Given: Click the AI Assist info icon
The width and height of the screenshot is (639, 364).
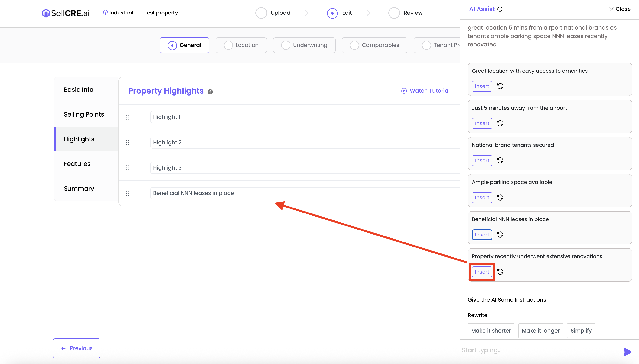Looking at the screenshot, I should tap(500, 9).
